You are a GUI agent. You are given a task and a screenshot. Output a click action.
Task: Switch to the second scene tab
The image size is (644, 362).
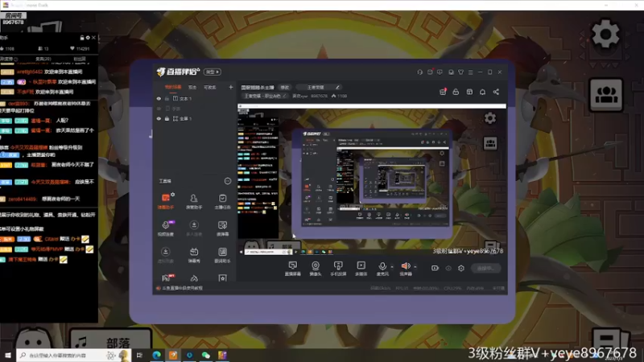pyautogui.click(x=192, y=87)
